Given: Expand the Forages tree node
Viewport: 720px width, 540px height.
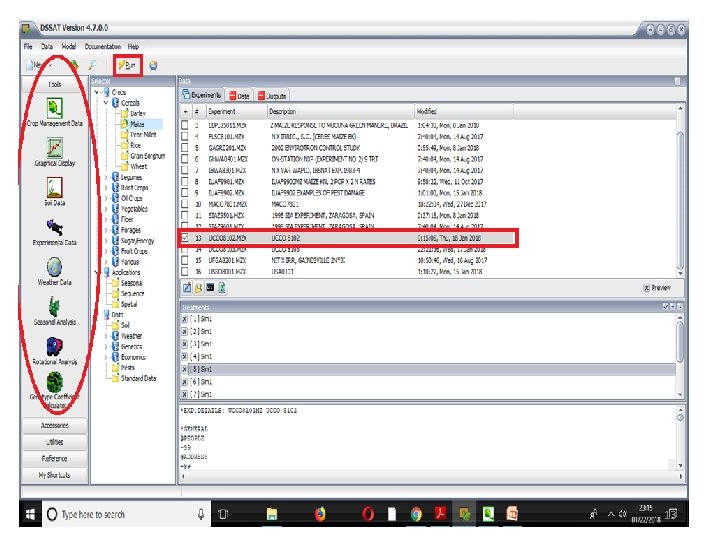Looking at the screenshot, I should pyautogui.click(x=106, y=230).
